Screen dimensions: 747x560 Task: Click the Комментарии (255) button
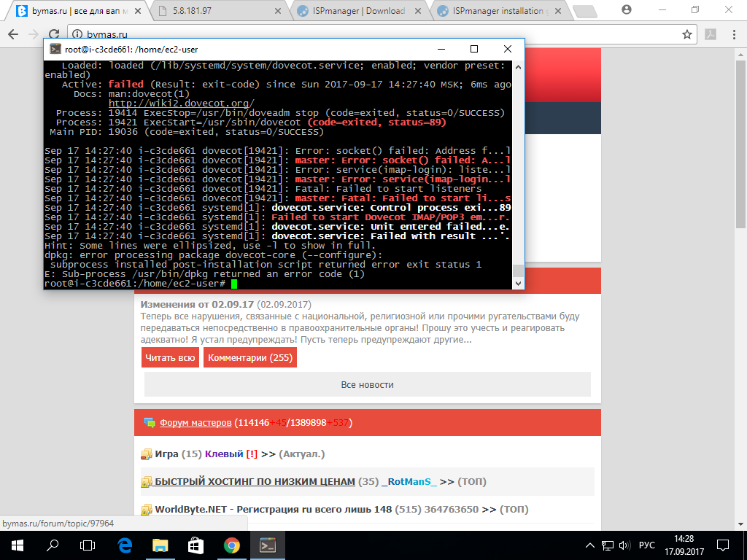(249, 358)
